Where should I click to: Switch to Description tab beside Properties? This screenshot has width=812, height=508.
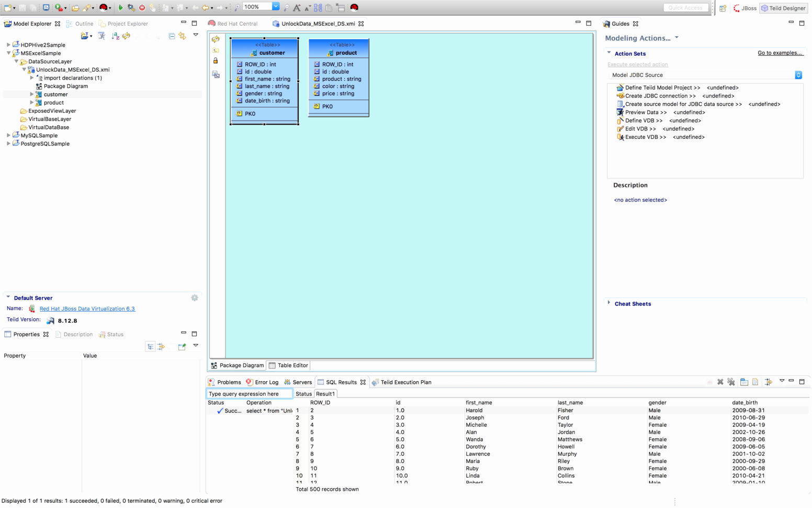tap(73, 334)
